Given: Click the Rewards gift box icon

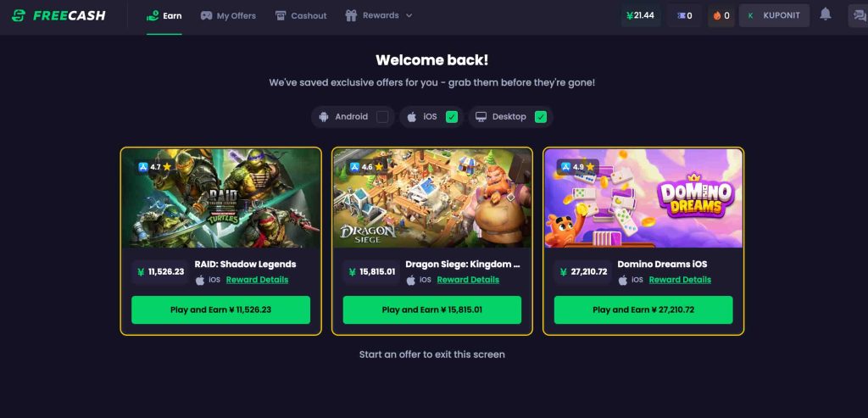Looking at the screenshot, I should pyautogui.click(x=351, y=15).
